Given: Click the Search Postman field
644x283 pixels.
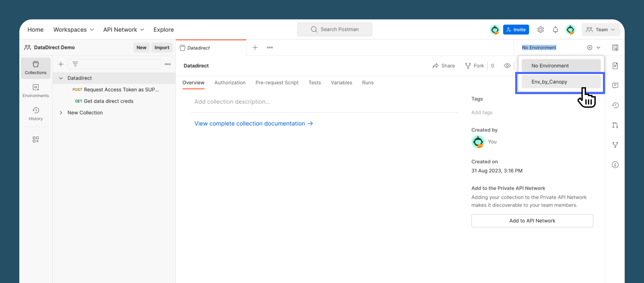Looking at the screenshot, I should [x=334, y=29].
